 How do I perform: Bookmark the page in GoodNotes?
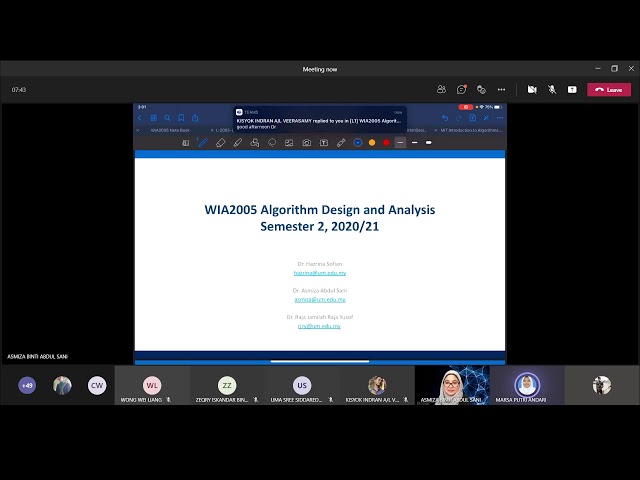[181, 118]
